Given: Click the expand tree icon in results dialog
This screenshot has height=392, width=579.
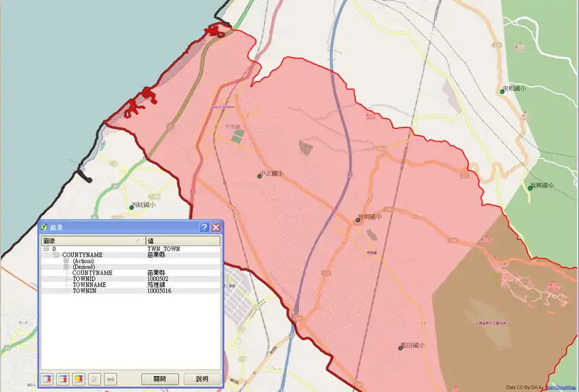Looking at the screenshot, I should click(48, 378).
